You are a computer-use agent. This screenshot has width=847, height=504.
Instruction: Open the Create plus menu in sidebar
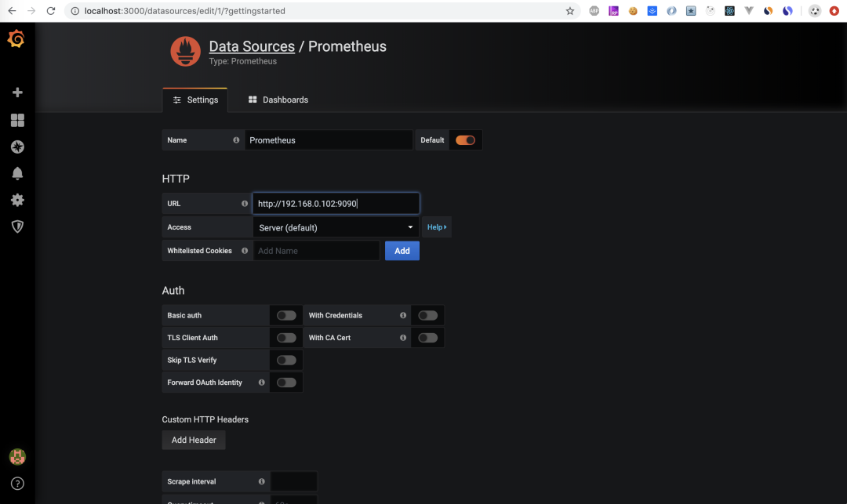17,92
